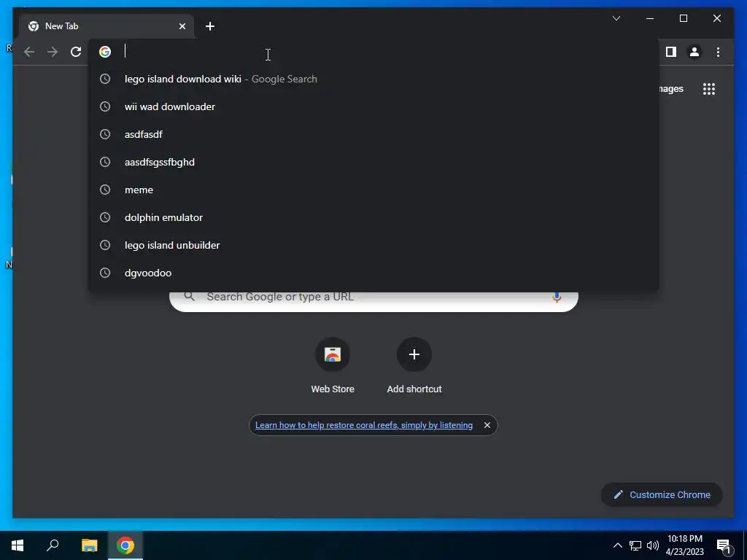Choose suggestion dgvoodoo

tap(373, 273)
